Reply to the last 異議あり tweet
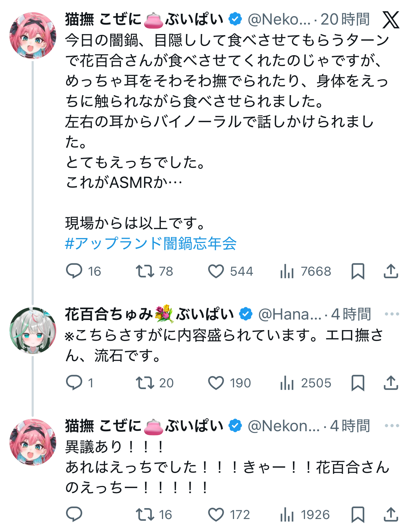 click(x=74, y=514)
